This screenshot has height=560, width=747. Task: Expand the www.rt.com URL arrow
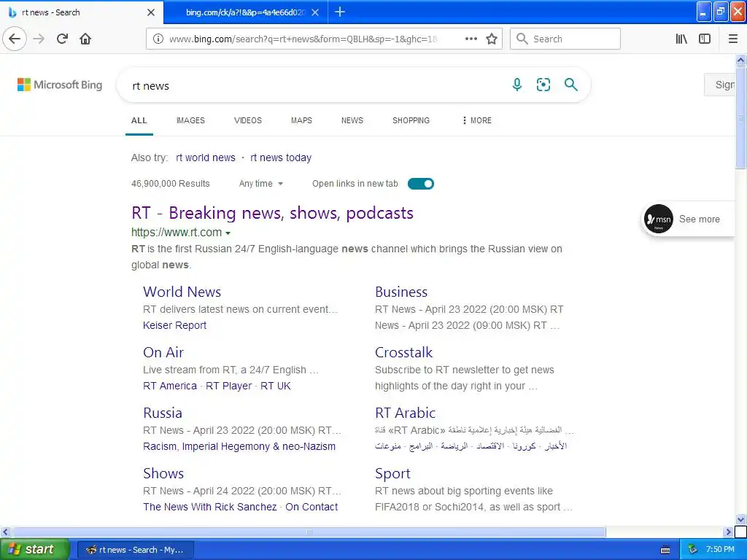click(x=228, y=233)
